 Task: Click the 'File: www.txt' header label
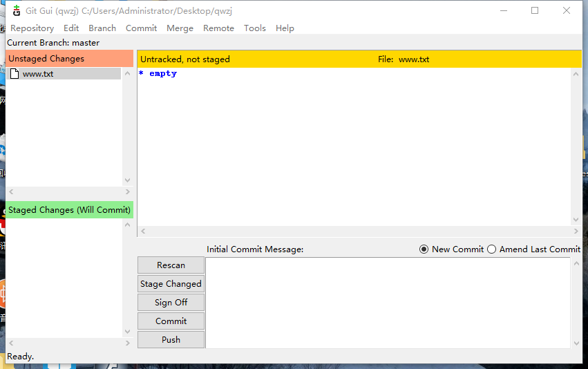click(404, 59)
